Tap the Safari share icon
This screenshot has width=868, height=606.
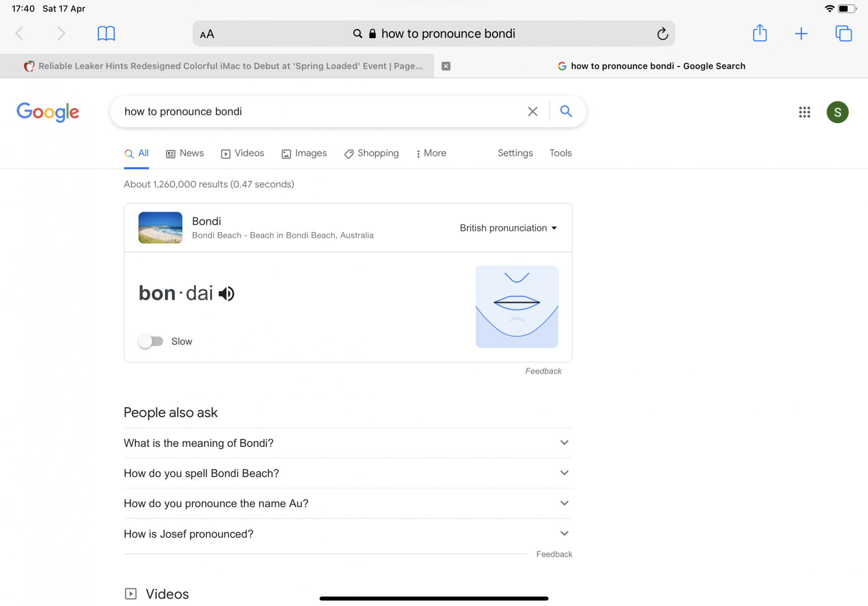[759, 33]
